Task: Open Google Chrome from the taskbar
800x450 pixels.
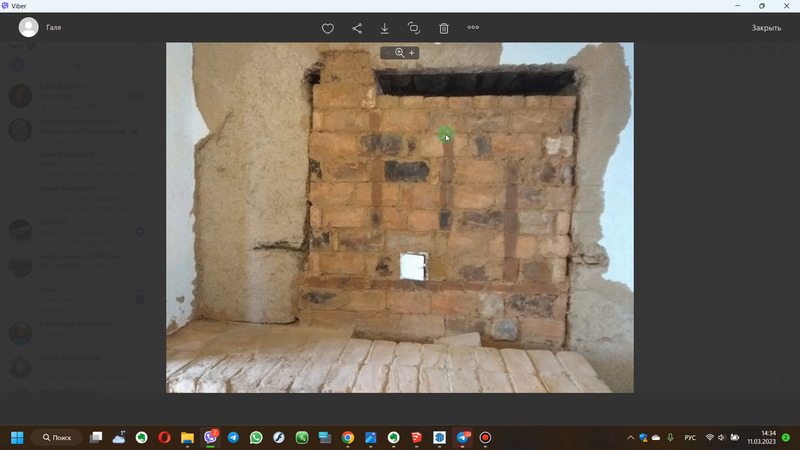Action: [348, 437]
